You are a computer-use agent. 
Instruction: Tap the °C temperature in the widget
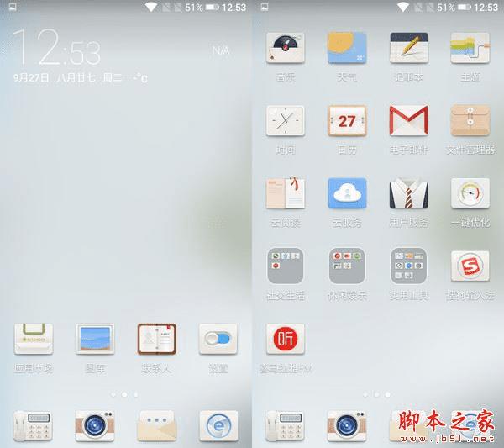click(141, 78)
